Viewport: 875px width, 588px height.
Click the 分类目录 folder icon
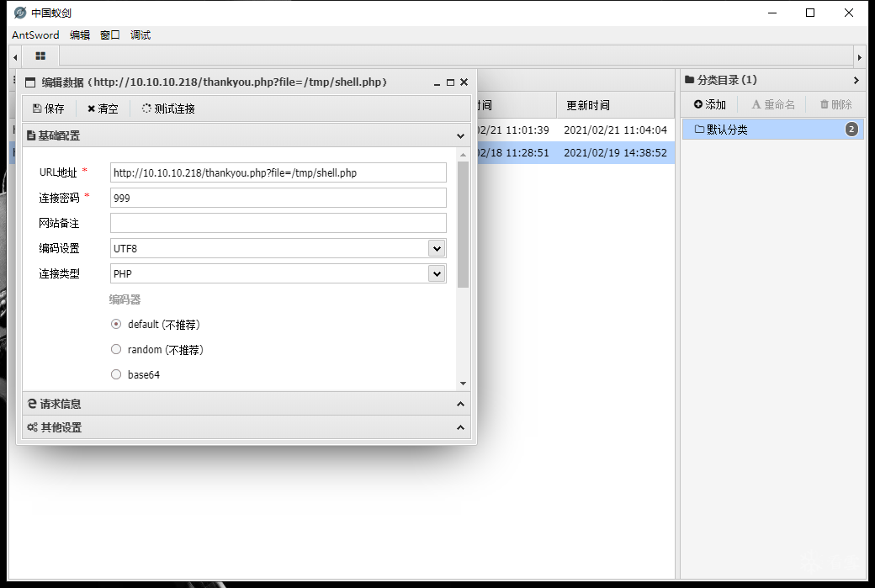[689, 80]
